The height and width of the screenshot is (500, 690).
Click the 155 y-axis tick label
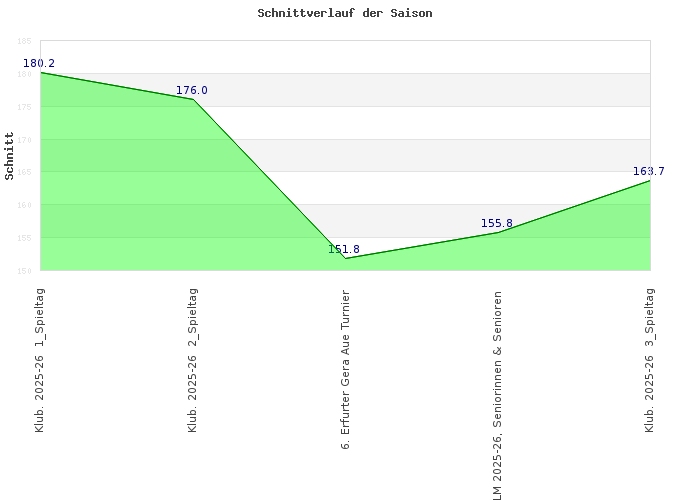tap(23, 238)
